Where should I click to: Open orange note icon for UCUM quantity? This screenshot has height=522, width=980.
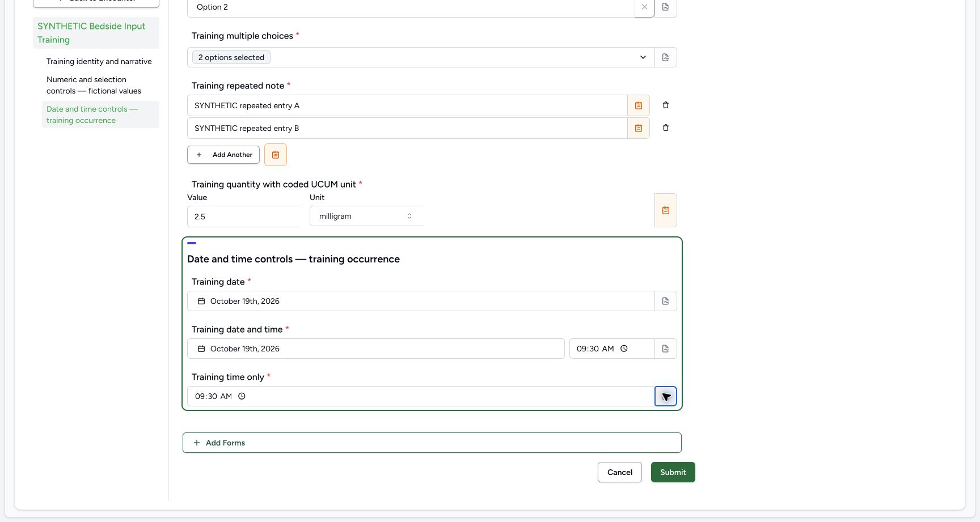click(666, 210)
